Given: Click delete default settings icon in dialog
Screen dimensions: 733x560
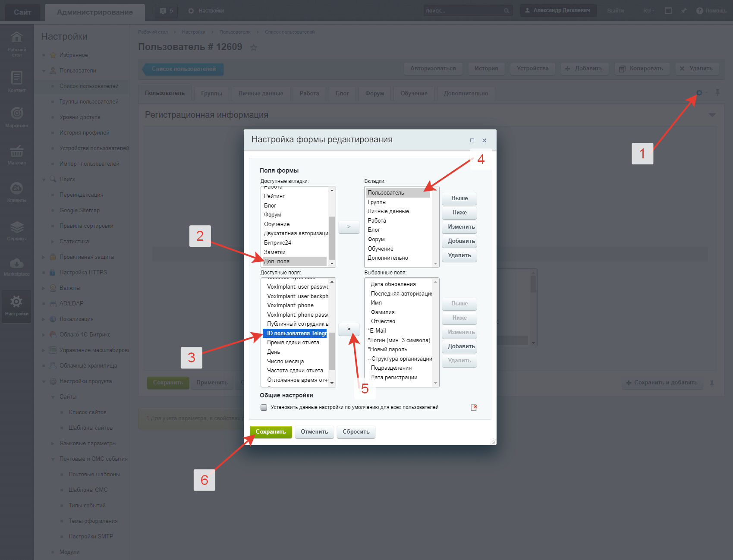Looking at the screenshot, I should click(474, 407).
